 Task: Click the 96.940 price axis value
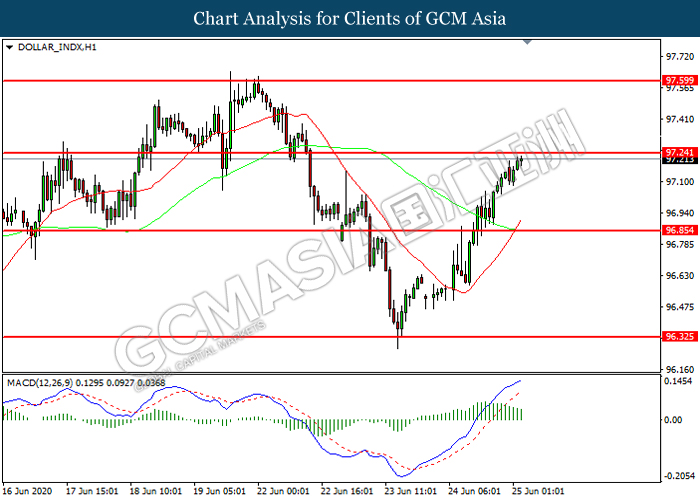pos(680,213)
